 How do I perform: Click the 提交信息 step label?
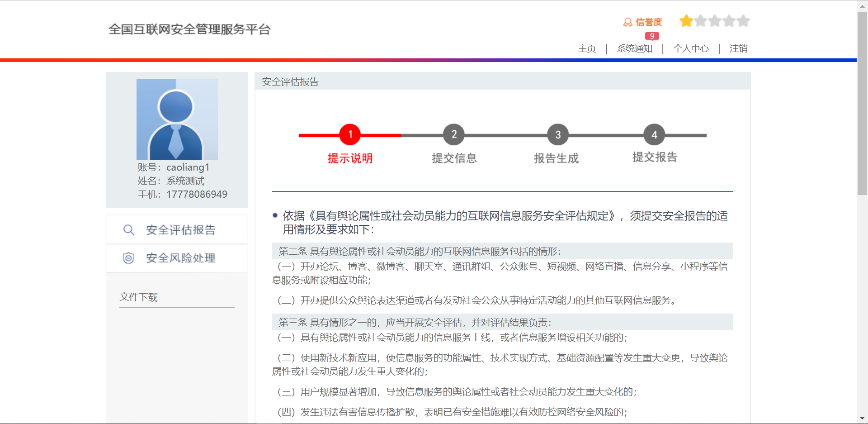454,158
